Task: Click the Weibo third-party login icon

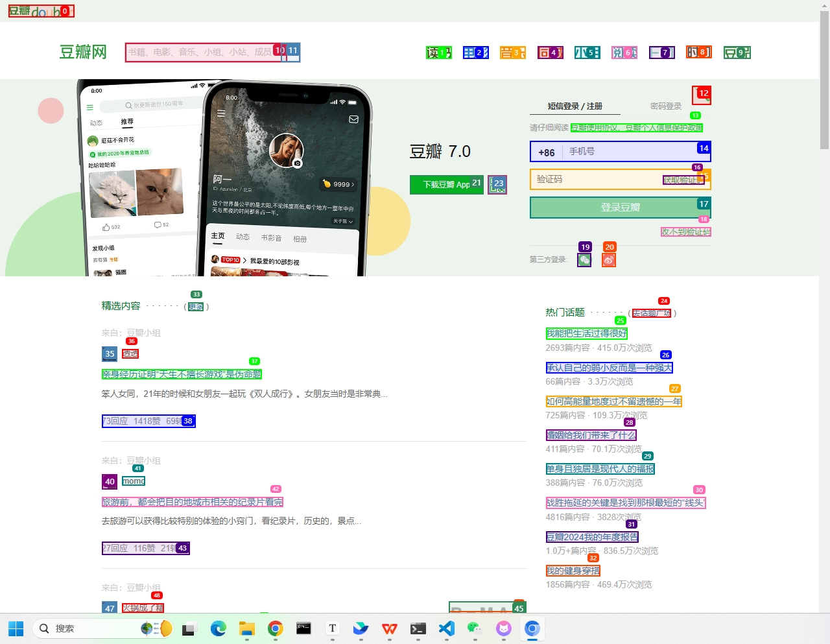Action: (x=608, y=260)
